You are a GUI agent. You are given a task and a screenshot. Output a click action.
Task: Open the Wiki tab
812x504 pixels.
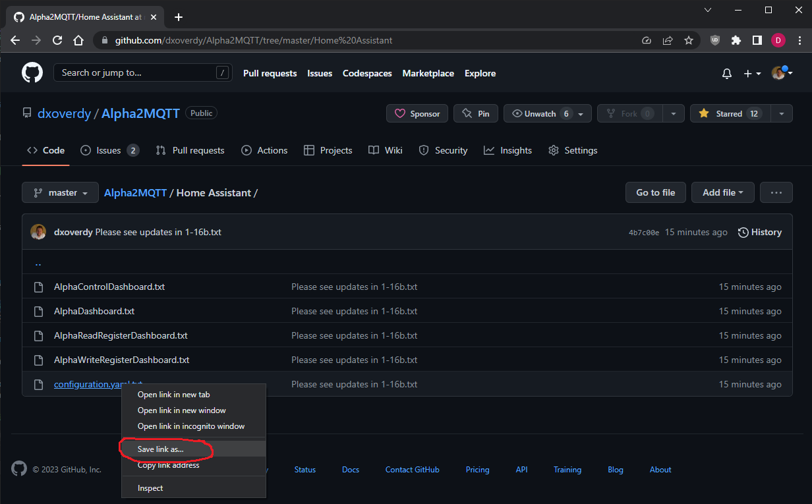point(386,150)
